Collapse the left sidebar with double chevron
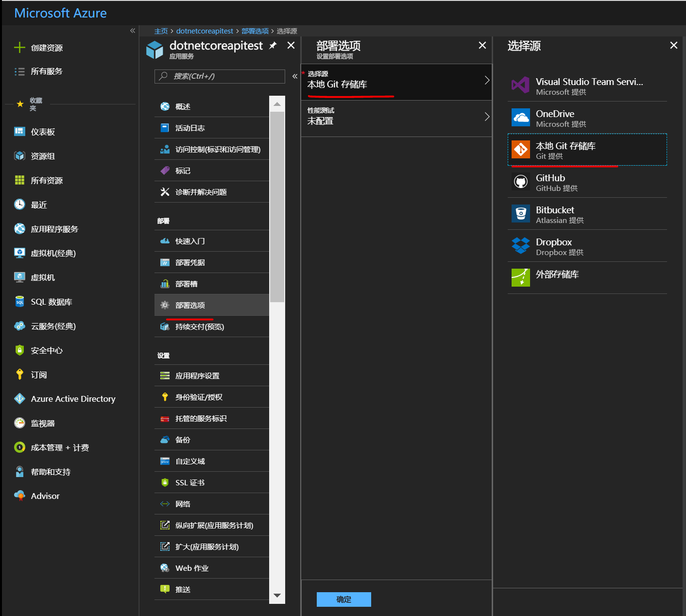The height and width of the screenshot is (616, 686). 133,31
